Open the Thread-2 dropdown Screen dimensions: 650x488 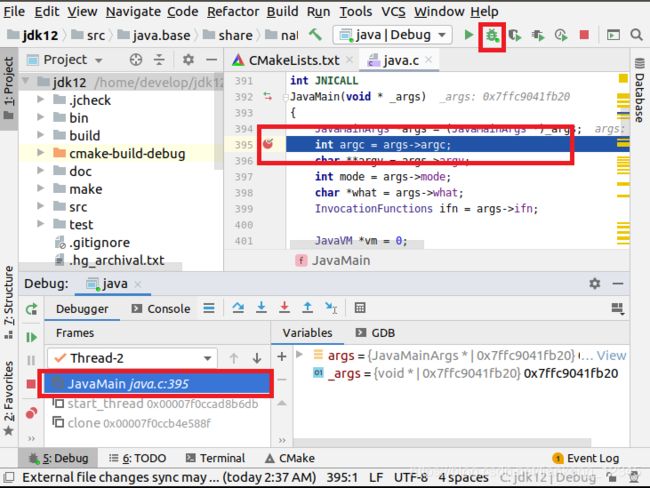point(132,358)
